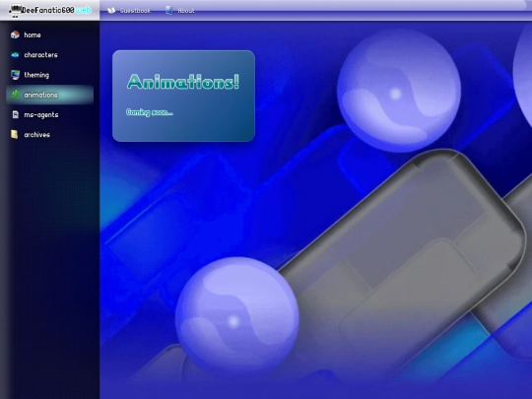
Task: Click the document icon beside ms-agents
Action: 15,114
